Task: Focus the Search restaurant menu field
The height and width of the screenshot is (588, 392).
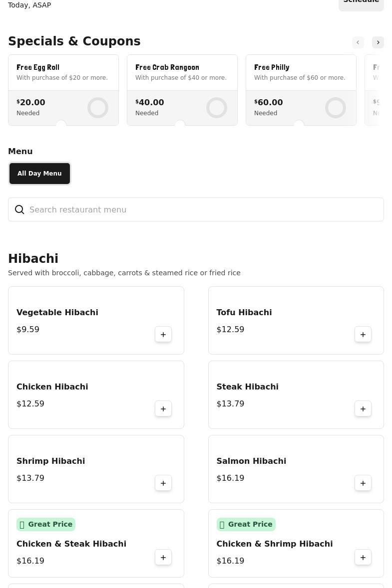Action: point(200,210)
